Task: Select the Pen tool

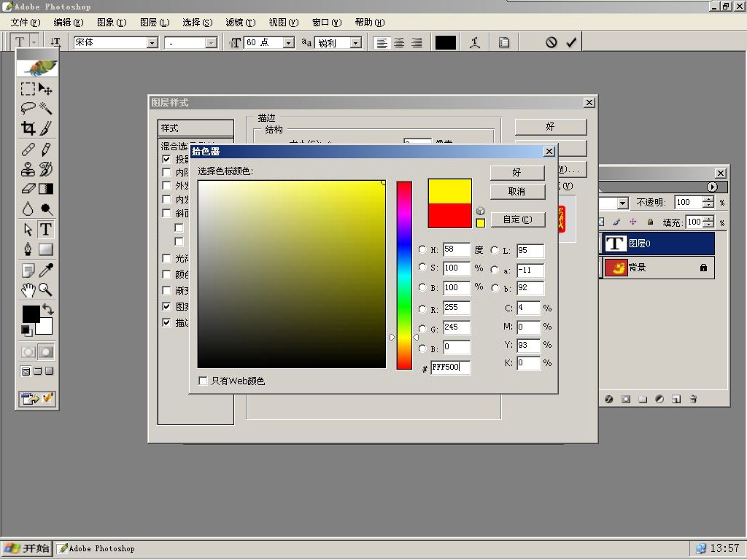Action: (x=28, y=249)
